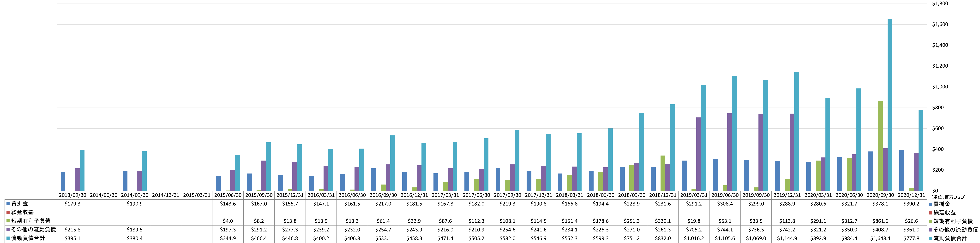This screenshot has width=980, height=243.
Task: Click the $151.4 cell for 2018/03/31
Action: [570, 221]
